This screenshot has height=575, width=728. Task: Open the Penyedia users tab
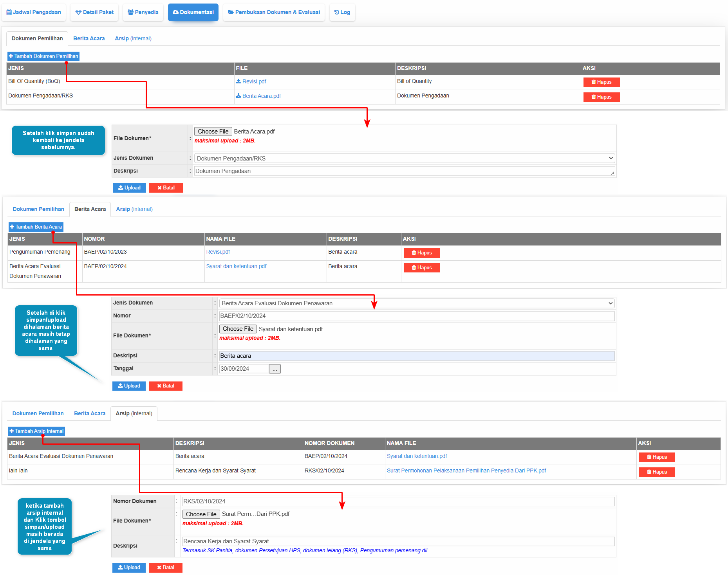point(143,12)
